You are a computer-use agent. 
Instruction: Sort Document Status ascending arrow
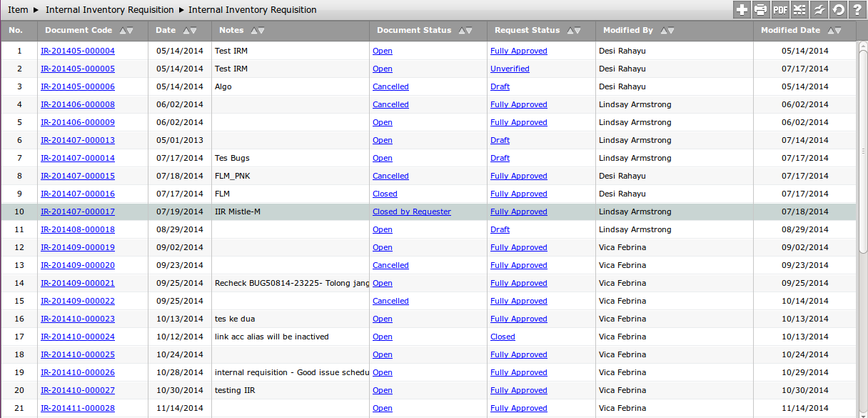tap(461, 31)
